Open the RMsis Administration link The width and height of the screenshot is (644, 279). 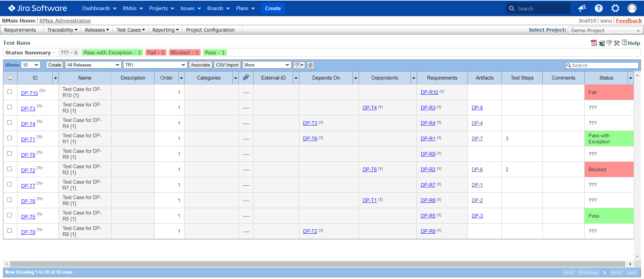(x=65, y=21)
